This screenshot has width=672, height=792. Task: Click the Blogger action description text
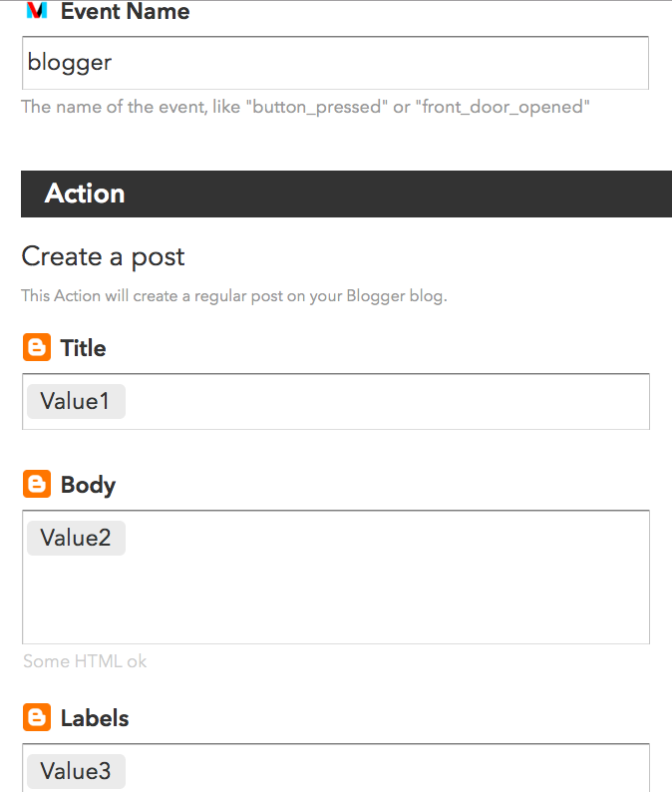[234, 296]
